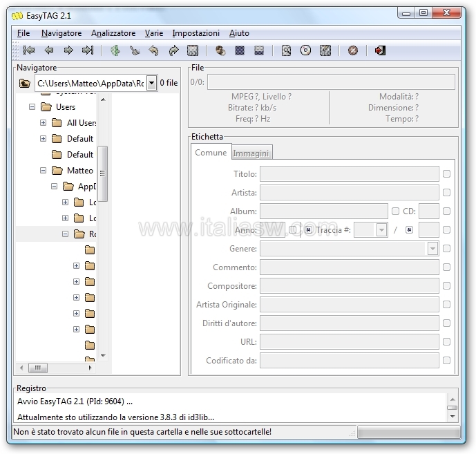Open the search files magnifier icon
The width and height of the screenshot is (476, 454).
tap(286, 50)
